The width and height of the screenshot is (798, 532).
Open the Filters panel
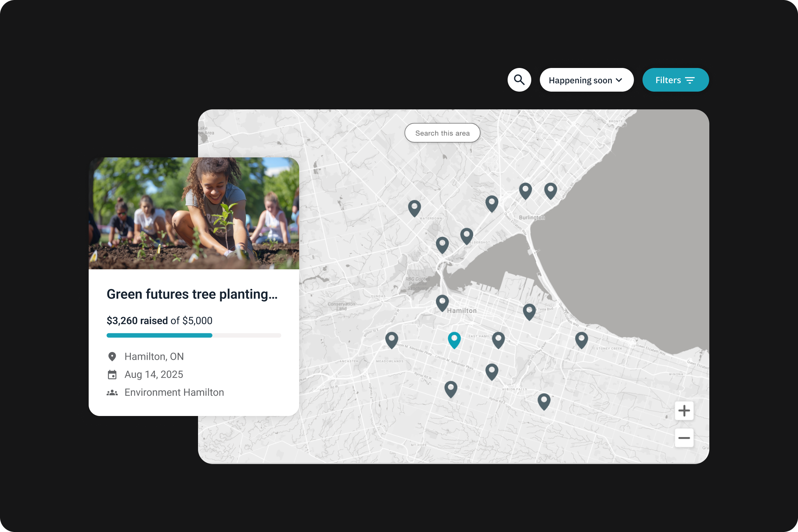click(676, 80)
